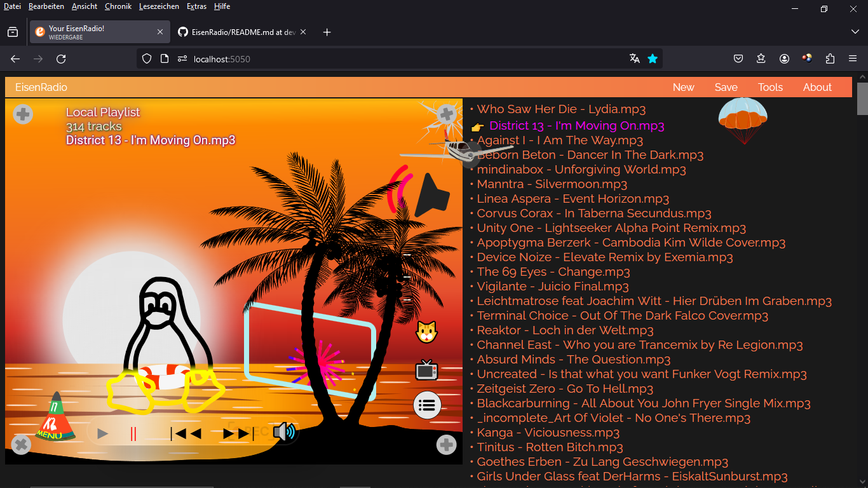Click the small airplane graphic

[x=455, y=149]
